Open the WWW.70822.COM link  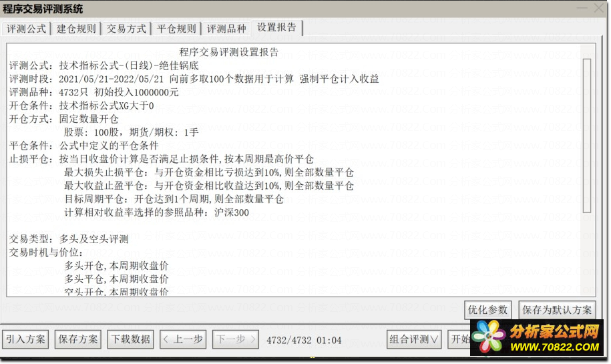pos(554,347)
